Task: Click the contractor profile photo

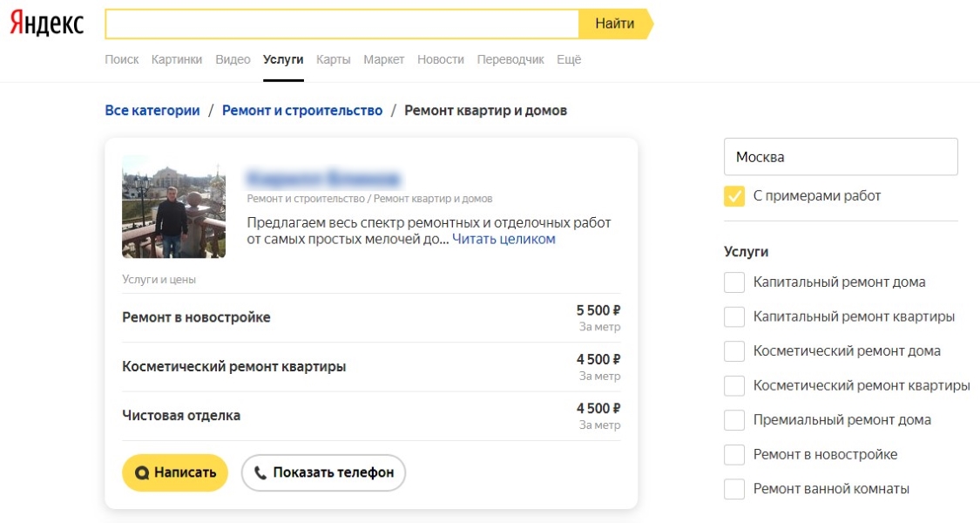Action: point(173,207)
